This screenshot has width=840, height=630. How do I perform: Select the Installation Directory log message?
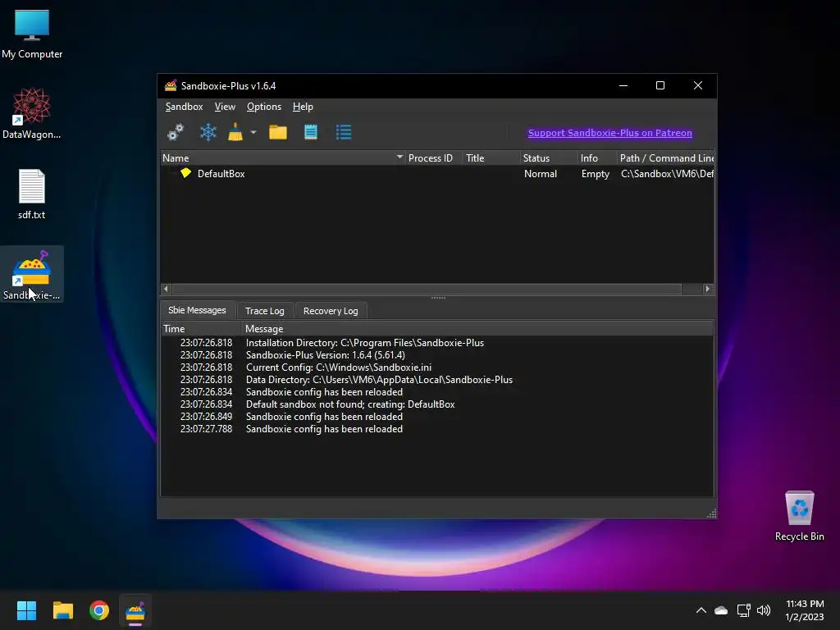pyautogui.click(x=437, y=343)
